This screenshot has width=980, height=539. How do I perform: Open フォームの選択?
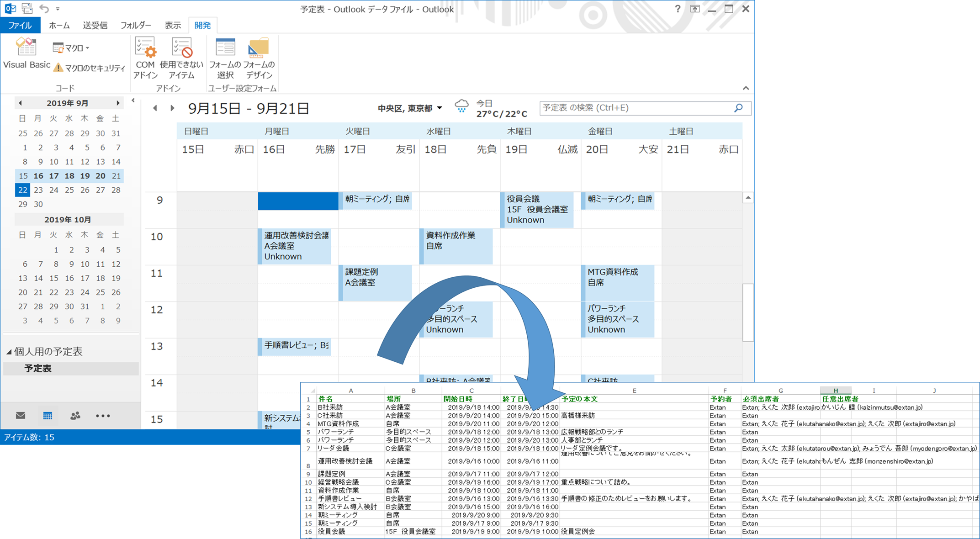(x=225, y=58)
